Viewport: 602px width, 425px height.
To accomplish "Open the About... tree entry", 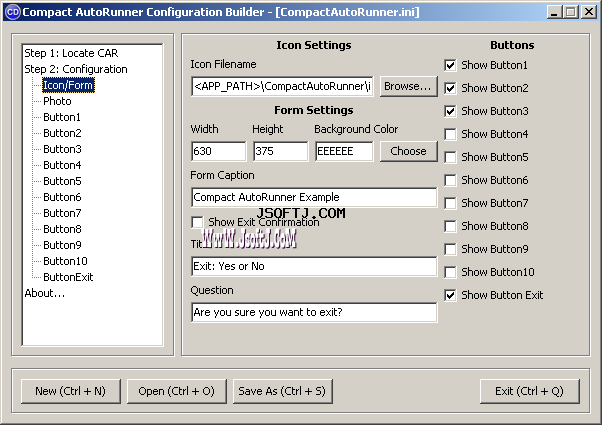I will (x=45, y=293).
